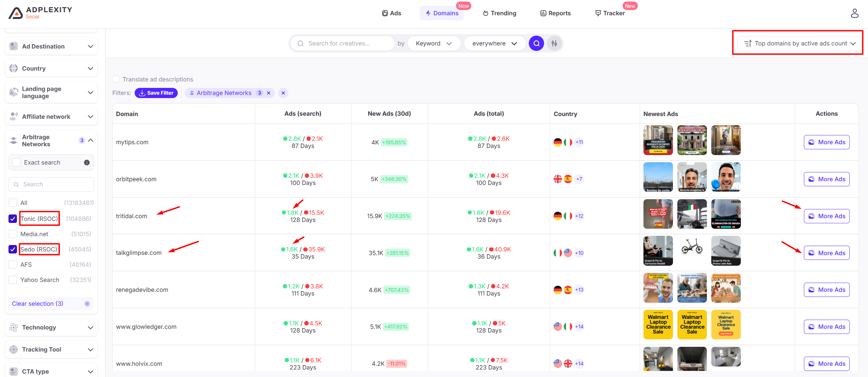Image resolution: width=868 pixels, height=377 pixels.
Task: Switch to the Trending tab
Action: (x=499, y=13)
